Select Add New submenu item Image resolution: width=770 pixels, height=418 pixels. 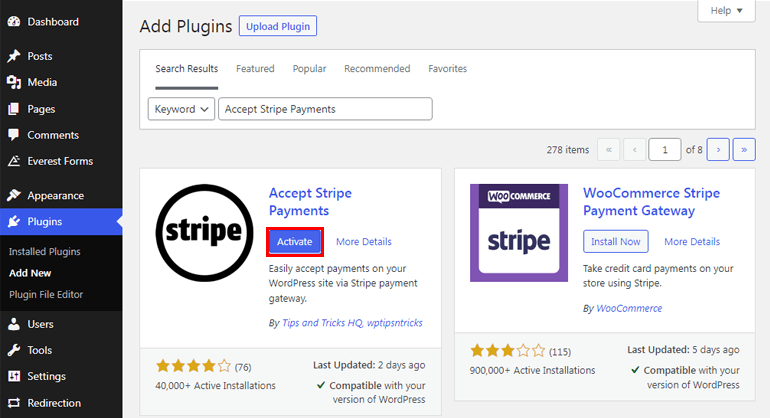coord(30,273)
